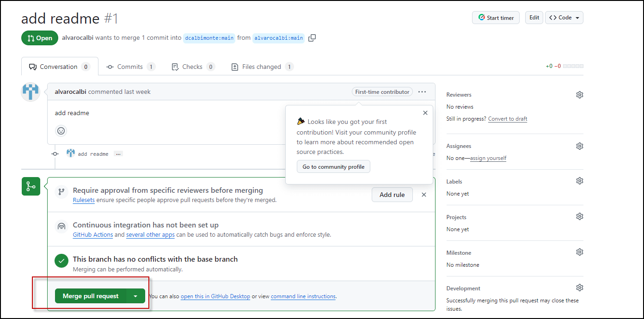This screenshot has height=319, width=644.
Task: Open the merge options dropdown arrow
Action: (136, 295)
